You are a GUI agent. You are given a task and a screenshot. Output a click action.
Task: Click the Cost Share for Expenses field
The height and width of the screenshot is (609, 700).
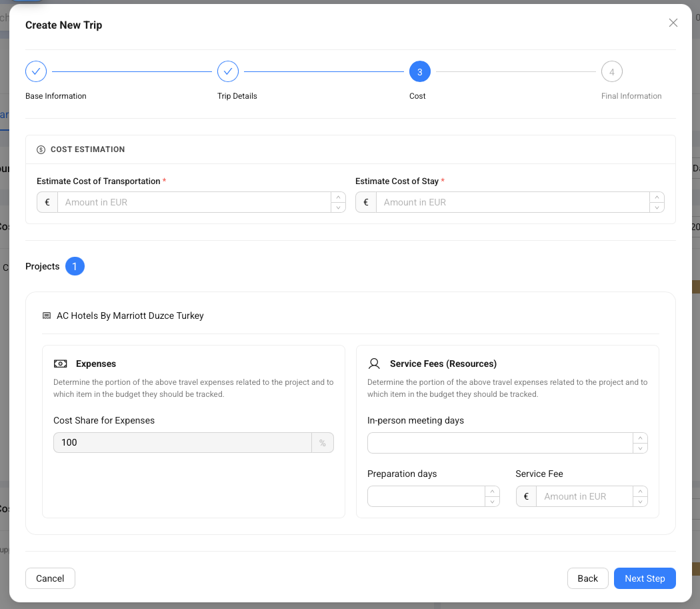(183, 443)
